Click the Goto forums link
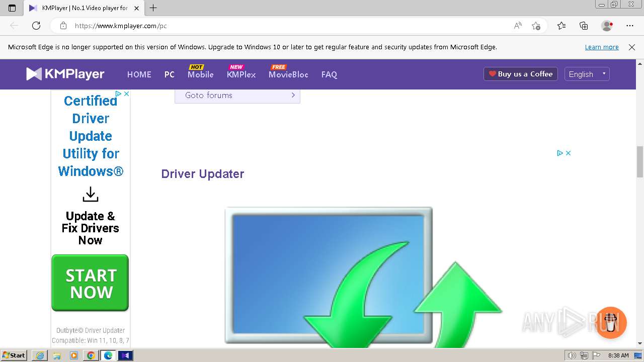Screen dimensions: 644x362 click(x=237, y=96)
